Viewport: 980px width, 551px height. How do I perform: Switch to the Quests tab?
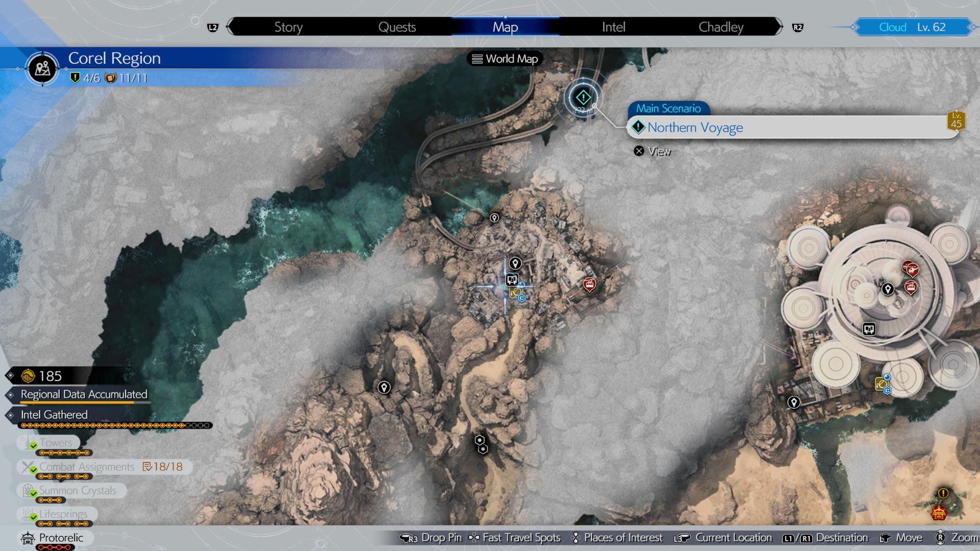pyautogui.click(x=397, y=27)
